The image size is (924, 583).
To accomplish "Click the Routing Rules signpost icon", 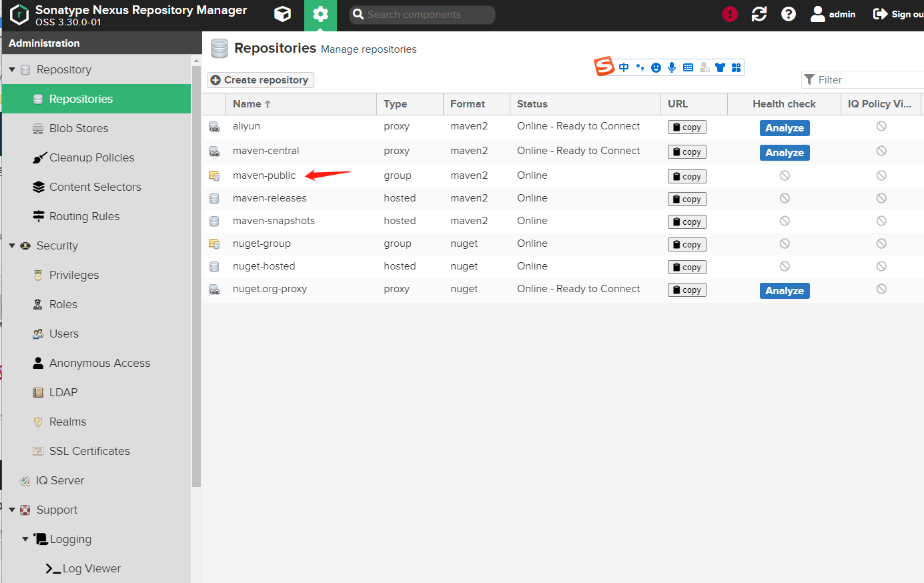I will point(39,216).
